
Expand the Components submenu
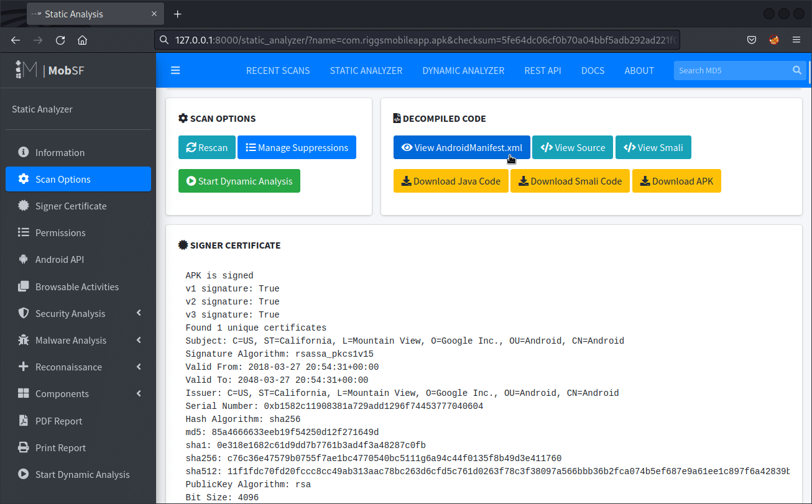(139, 393)
